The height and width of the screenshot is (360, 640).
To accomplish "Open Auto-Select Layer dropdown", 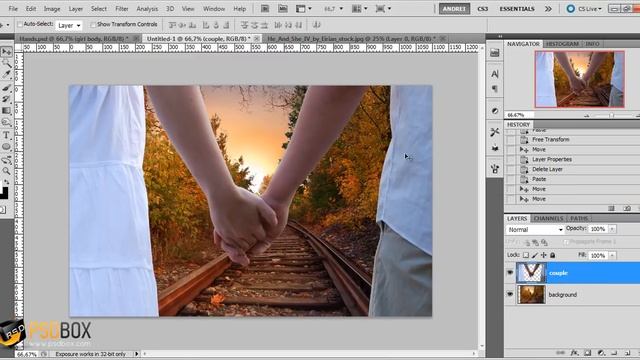I will [x=69, y=25].
